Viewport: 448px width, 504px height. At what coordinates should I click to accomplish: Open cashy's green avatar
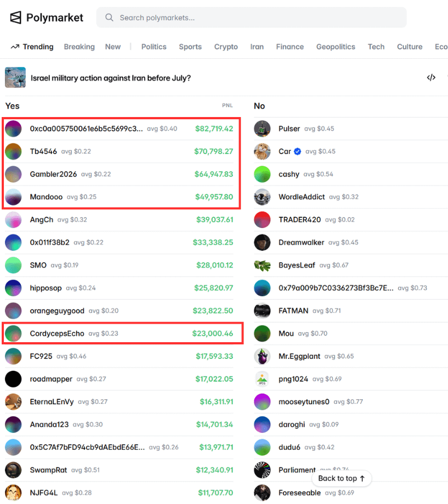[262, 174]
